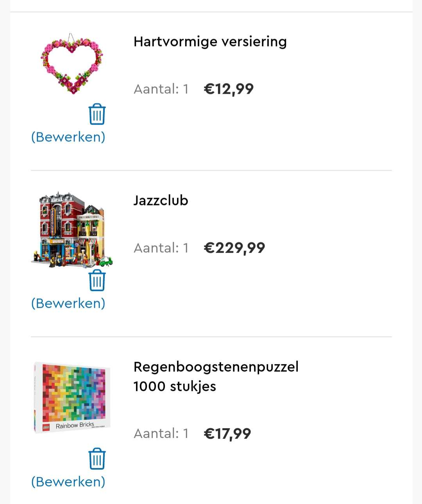
Task: Tap the Rainbow Bricks text on box
Action: click(75, 425)
